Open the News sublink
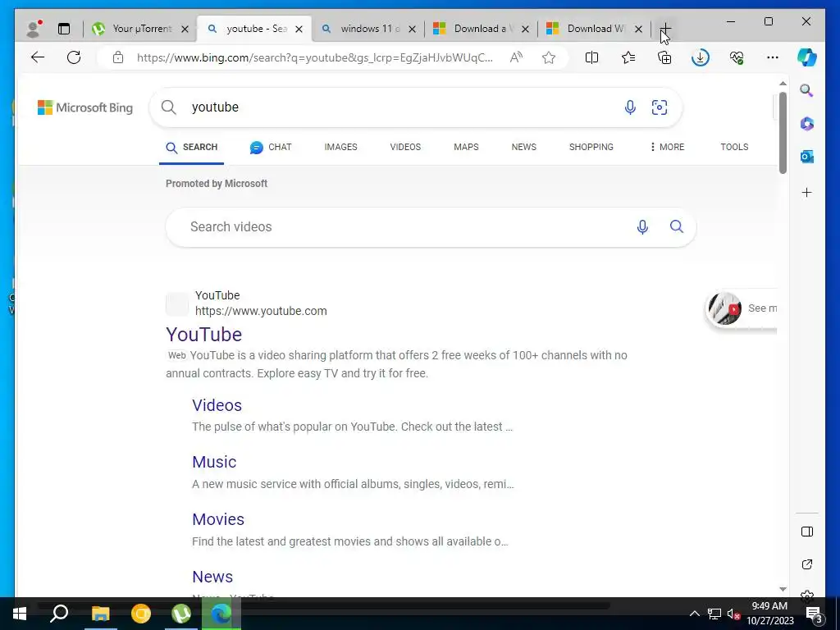 [212, 577]
